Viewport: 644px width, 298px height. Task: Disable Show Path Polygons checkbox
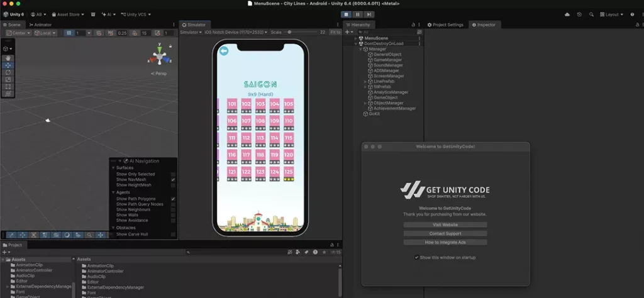173,199
